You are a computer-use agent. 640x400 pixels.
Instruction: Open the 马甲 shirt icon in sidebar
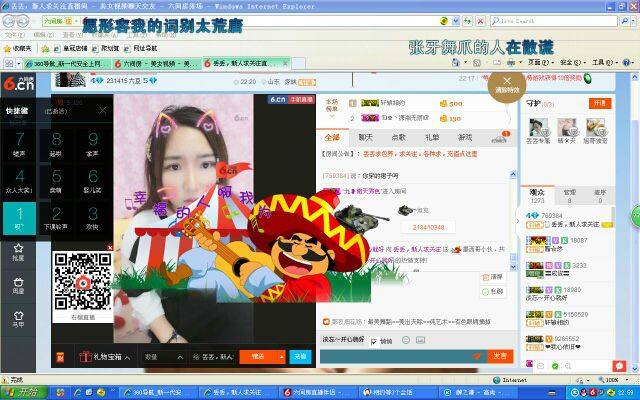(18, 319)
